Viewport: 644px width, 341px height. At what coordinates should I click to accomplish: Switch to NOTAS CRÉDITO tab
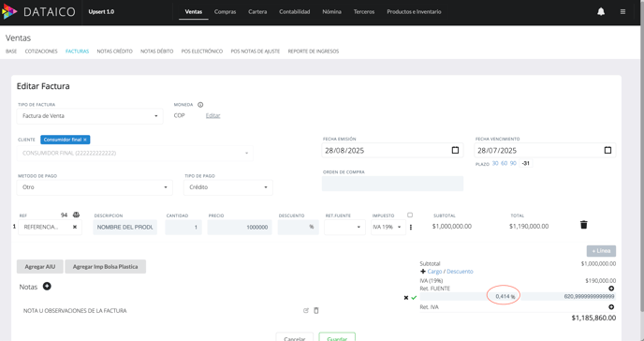[x=114, y=52]
